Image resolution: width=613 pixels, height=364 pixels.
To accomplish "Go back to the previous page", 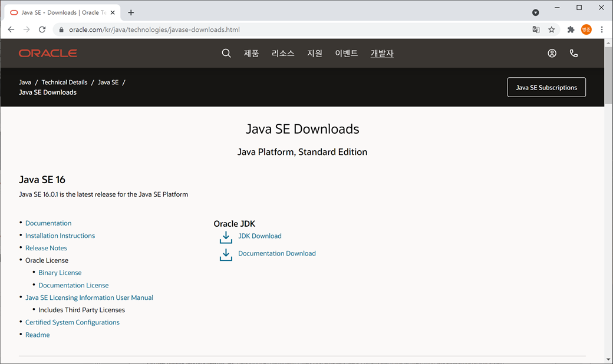I will (x=11, y=29).
